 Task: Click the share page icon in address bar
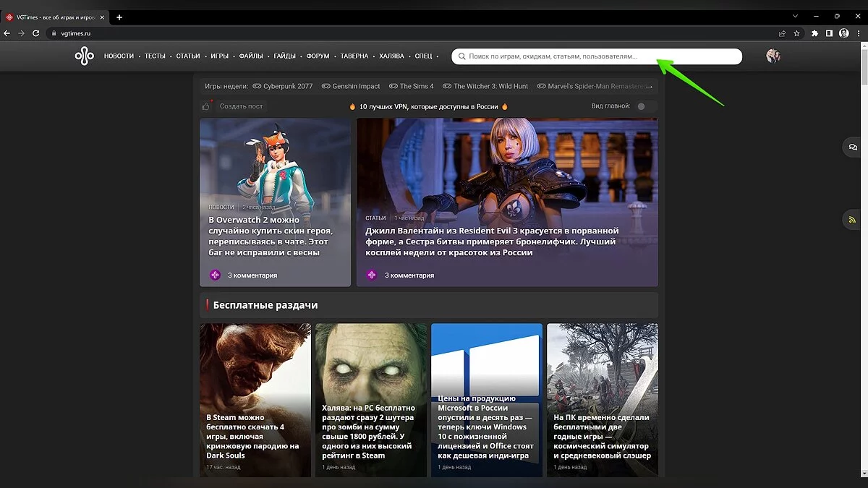click(782, 33)
